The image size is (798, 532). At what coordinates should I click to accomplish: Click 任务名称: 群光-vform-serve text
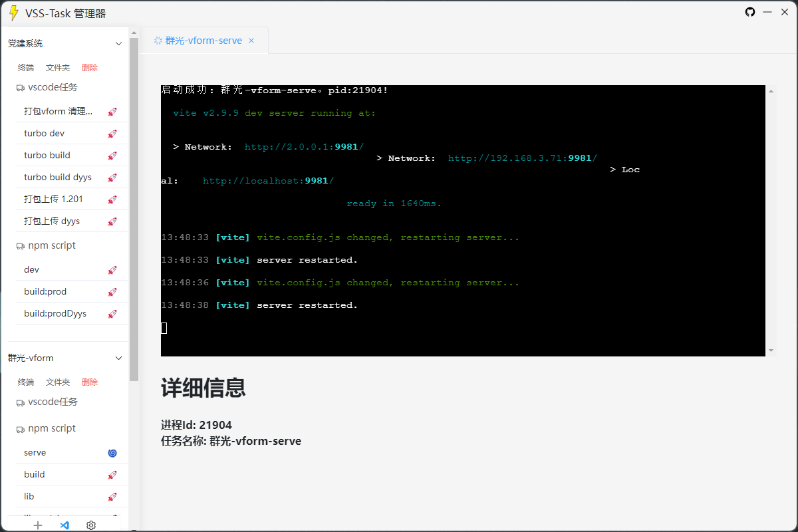click(231, 441)
